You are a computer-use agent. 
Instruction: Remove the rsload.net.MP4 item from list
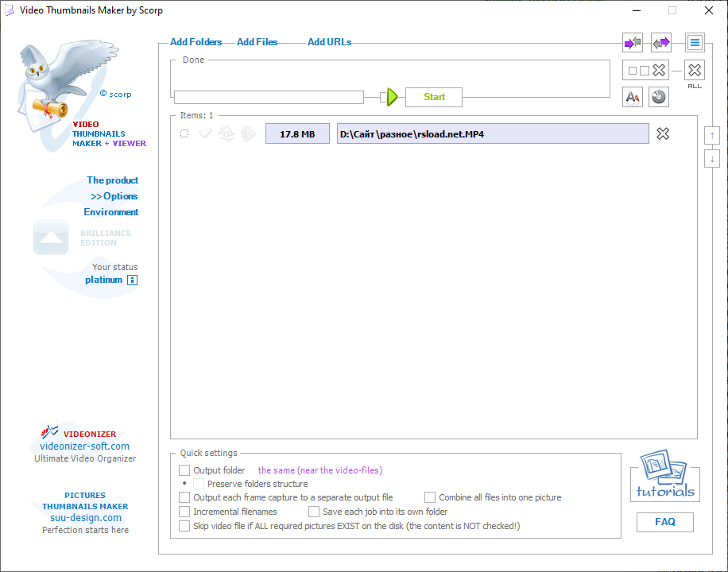pos(663,133)
